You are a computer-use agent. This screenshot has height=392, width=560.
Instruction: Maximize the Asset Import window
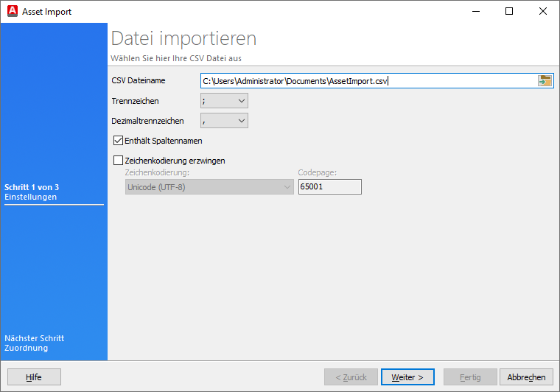click(509, 12)
